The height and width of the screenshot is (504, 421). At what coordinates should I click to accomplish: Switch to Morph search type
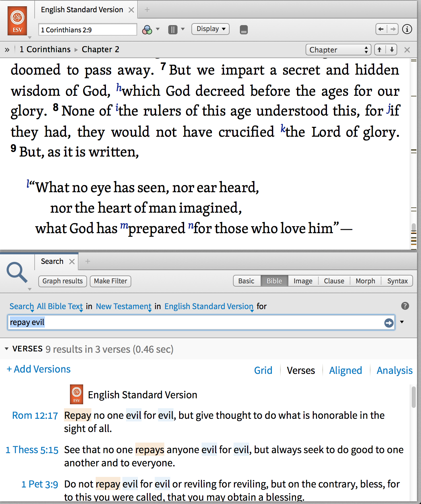tap(366, 281)
